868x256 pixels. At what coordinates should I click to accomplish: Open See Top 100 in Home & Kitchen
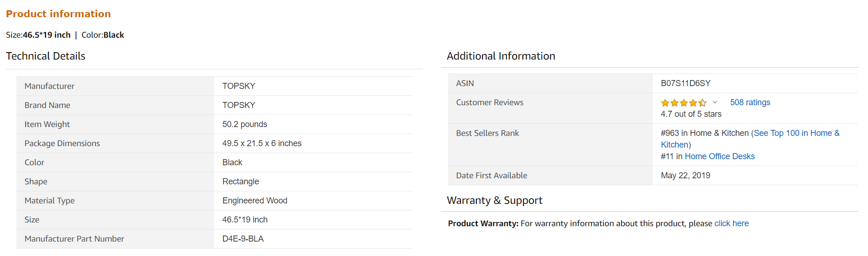[x=796, y=133]
